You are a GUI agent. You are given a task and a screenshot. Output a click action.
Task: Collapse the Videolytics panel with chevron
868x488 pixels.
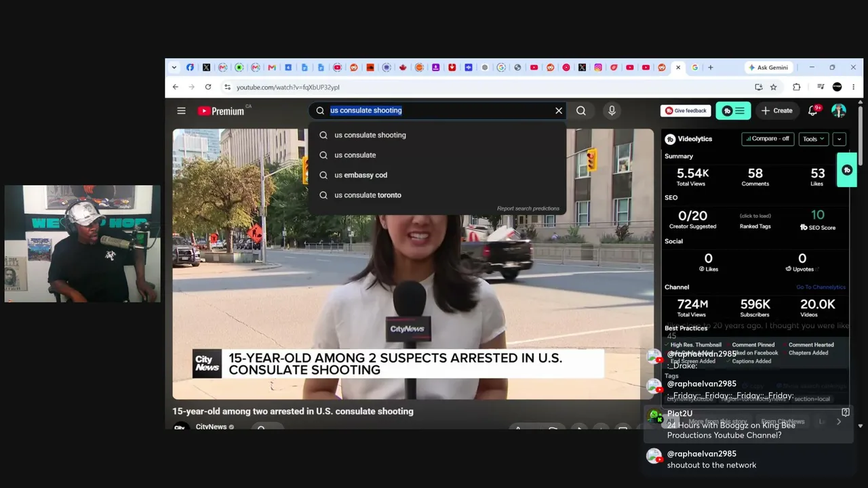pyautogui.click(x=839, y=139)
